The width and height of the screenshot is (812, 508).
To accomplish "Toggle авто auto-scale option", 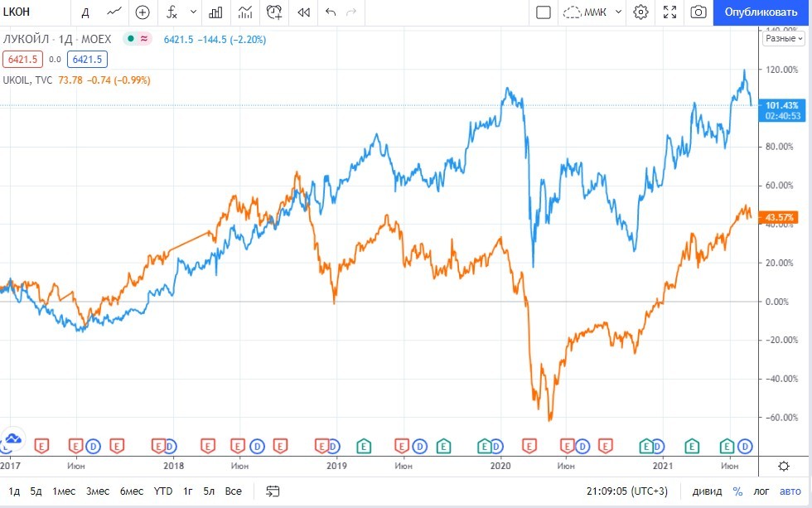I will point(790,491).
